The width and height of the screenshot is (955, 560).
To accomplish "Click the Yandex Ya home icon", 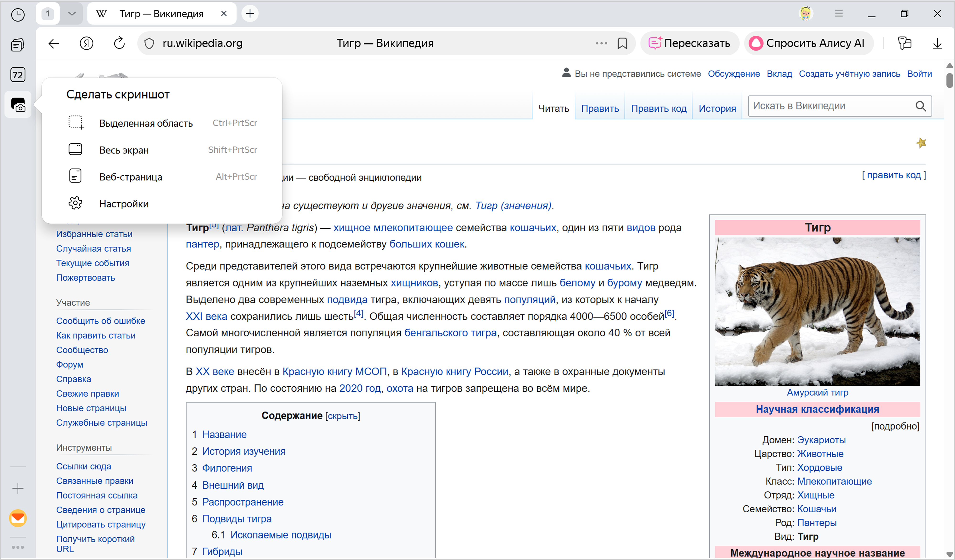I will (x=86, y=43).
